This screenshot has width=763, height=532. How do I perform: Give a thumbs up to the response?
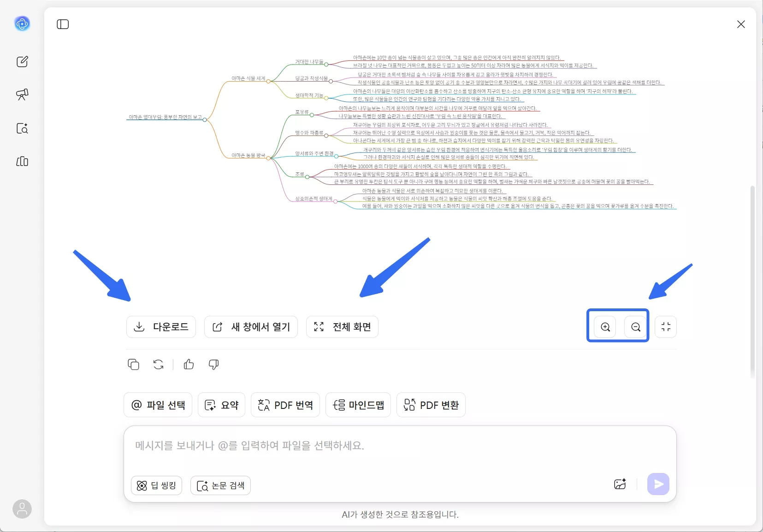[189, 364]
